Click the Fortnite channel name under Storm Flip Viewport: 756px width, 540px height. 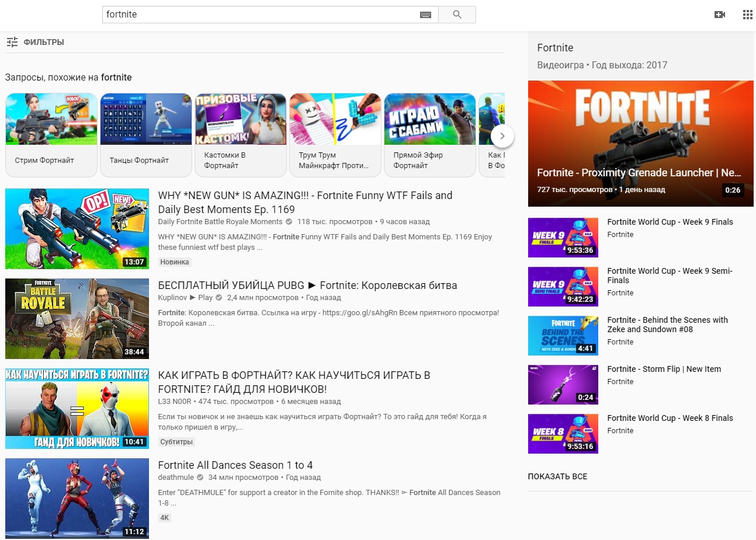click(620, 382)
